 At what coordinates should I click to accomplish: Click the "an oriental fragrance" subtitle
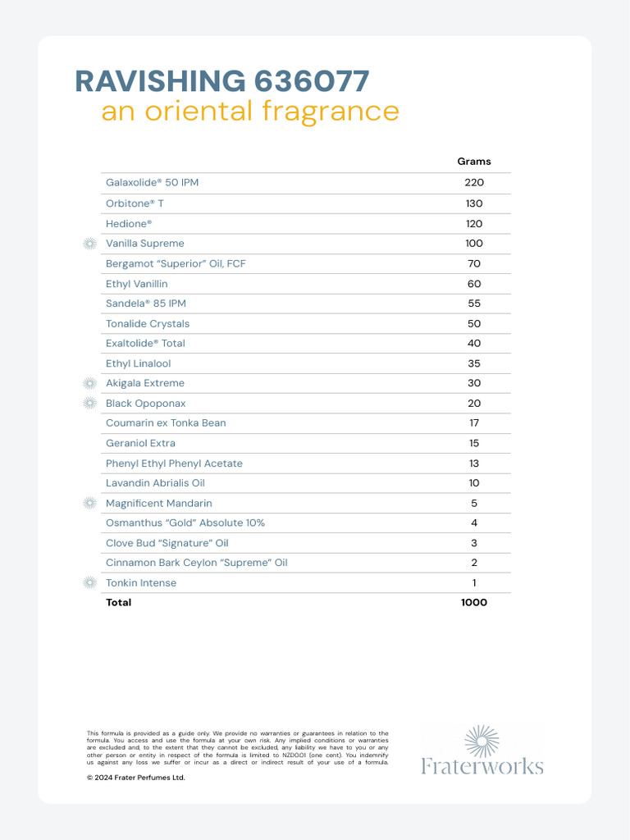(x=249, y=111)
